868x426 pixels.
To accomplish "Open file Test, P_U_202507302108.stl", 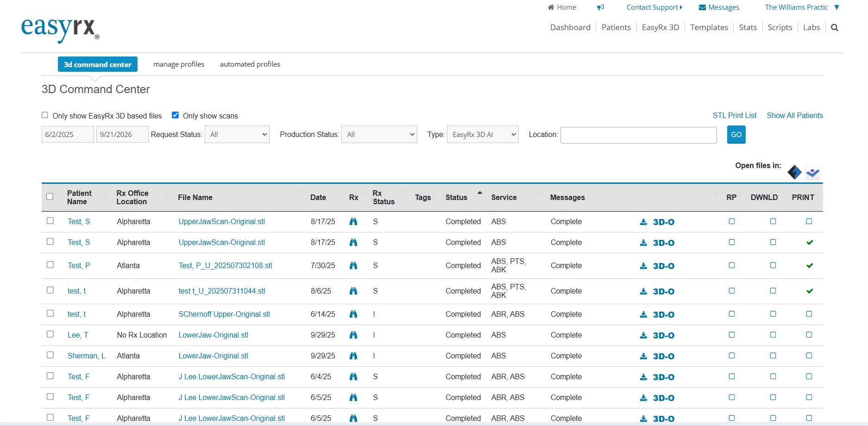I will (226, 266).
